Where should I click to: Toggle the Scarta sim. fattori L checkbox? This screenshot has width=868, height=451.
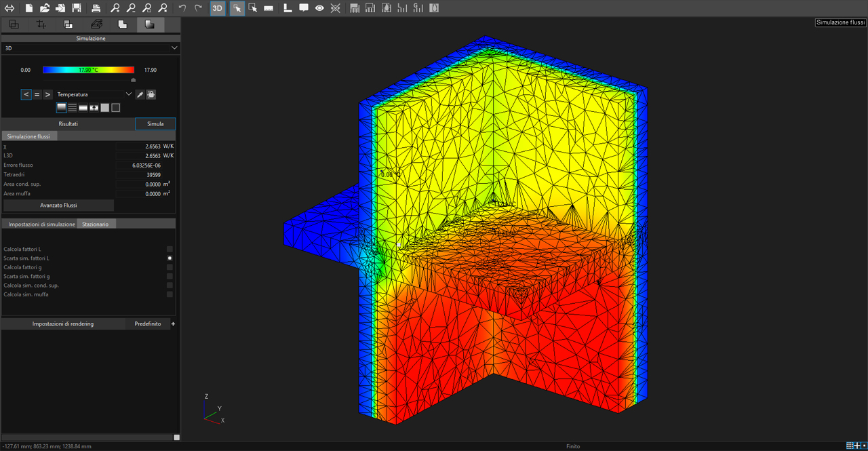coord(170,258)
